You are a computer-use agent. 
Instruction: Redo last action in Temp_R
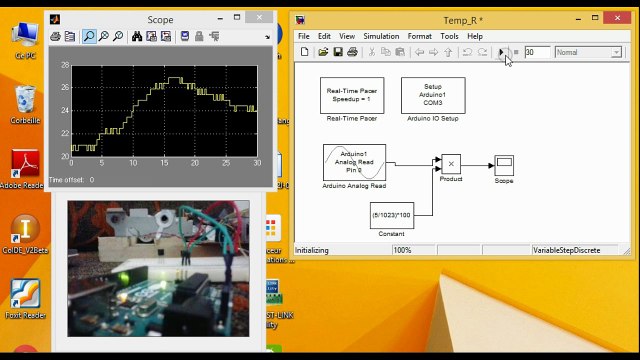point(482,52)
